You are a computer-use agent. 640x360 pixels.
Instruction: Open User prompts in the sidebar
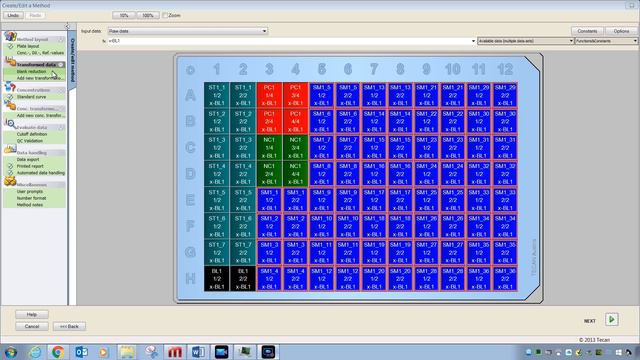point(30,191)
